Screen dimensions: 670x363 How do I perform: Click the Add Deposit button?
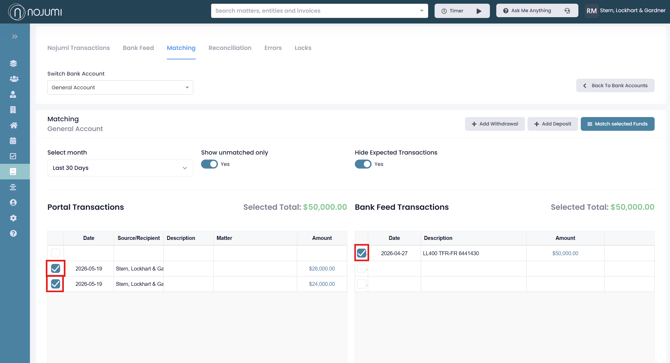[x=552, y=124]
